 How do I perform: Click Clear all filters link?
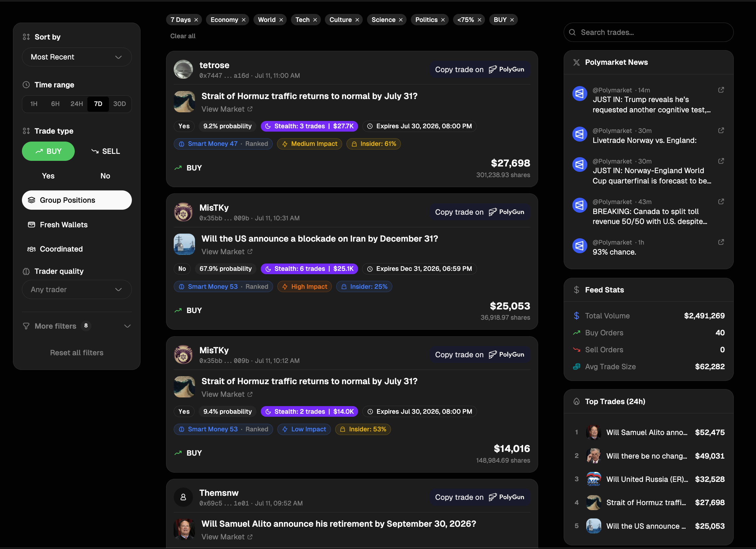[183, 36]
